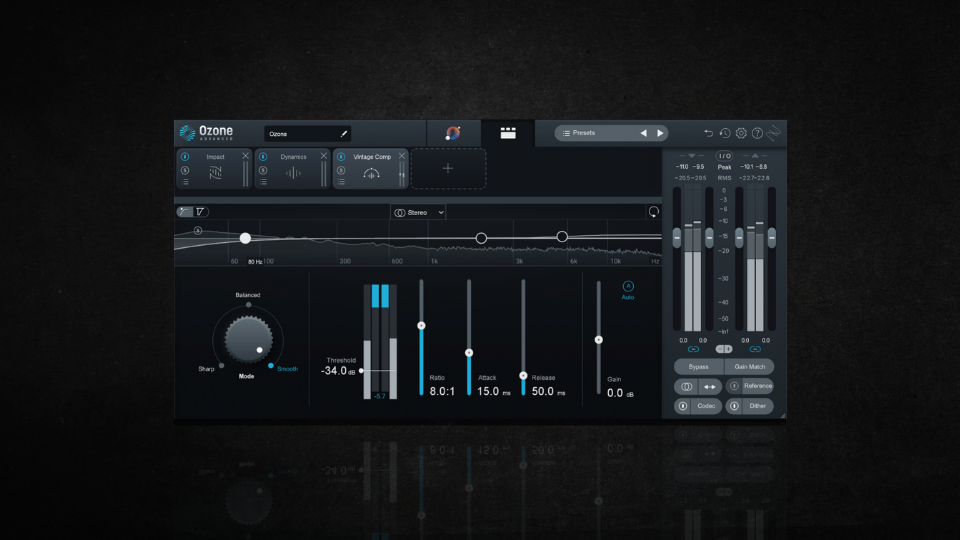Viewport: 960px width, 540px height.
Task: Toggle the Impact module power button
Action: pos(185,157)
